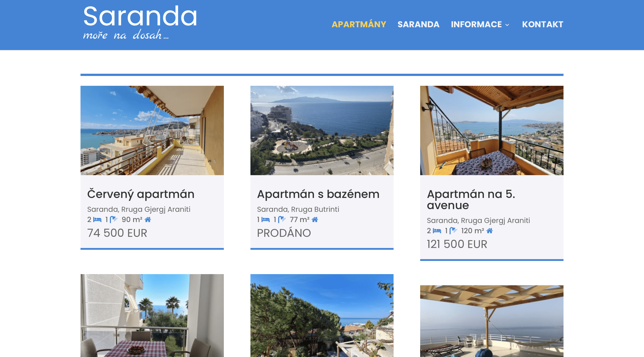Open the Apartmán s bazénem title link

[318, 194]
